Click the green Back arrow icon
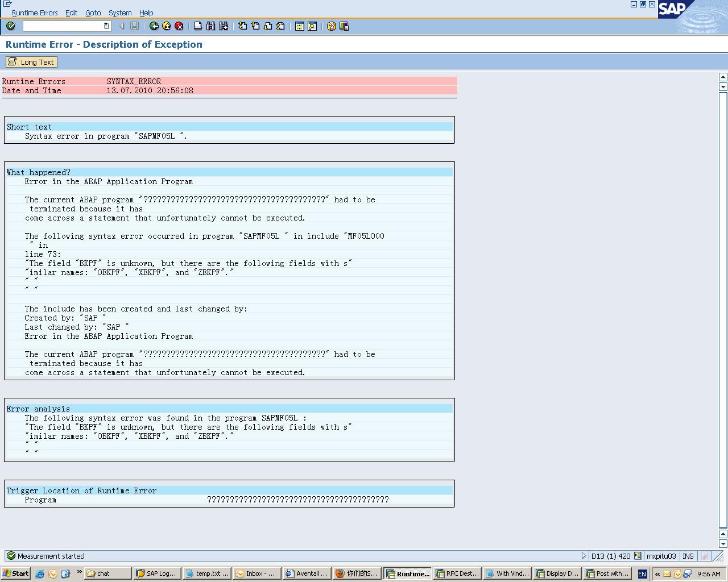The height and width of the screenshot is (582, 728). click(x=154, y=26)
